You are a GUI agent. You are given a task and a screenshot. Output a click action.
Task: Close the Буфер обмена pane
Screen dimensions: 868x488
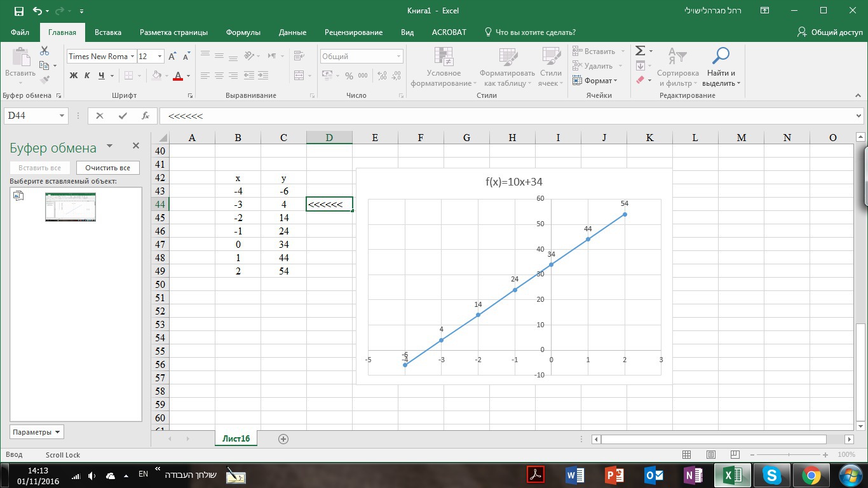pos(135,146)
